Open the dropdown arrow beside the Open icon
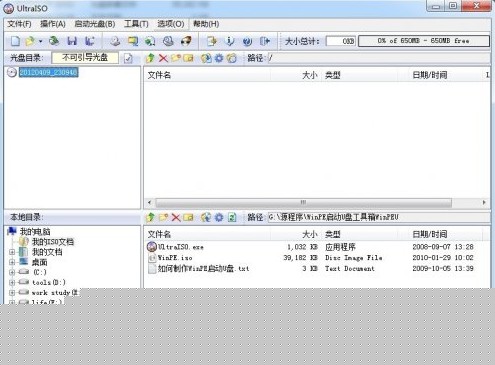This screenshot has height=365, width=495. click(40, 41)
